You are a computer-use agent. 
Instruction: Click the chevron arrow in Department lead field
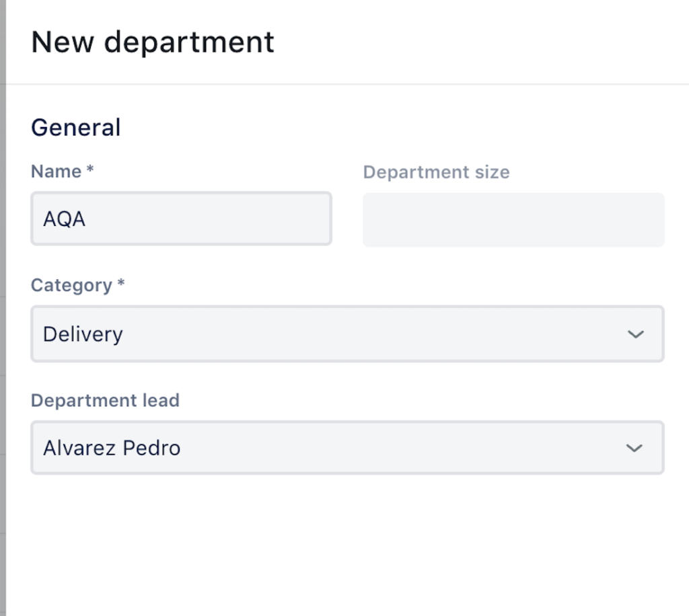(634, 449)
